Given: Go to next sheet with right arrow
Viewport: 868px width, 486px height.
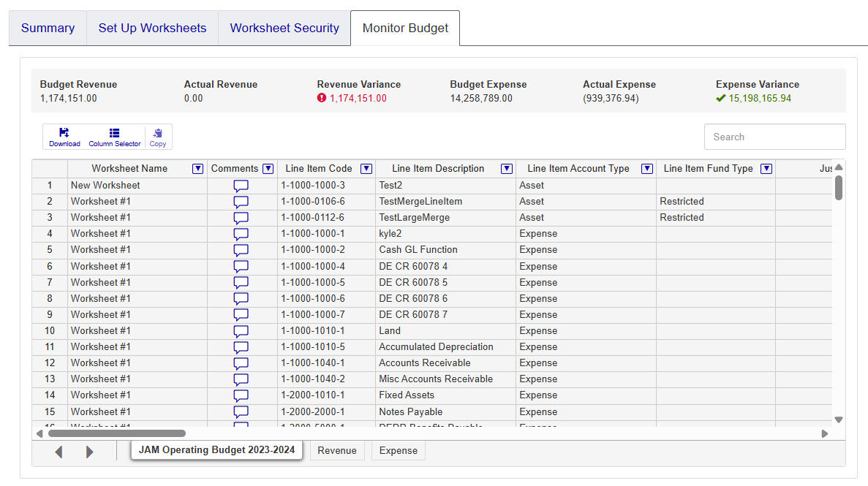Looking at the screenshot, I should tap(90, 452).
